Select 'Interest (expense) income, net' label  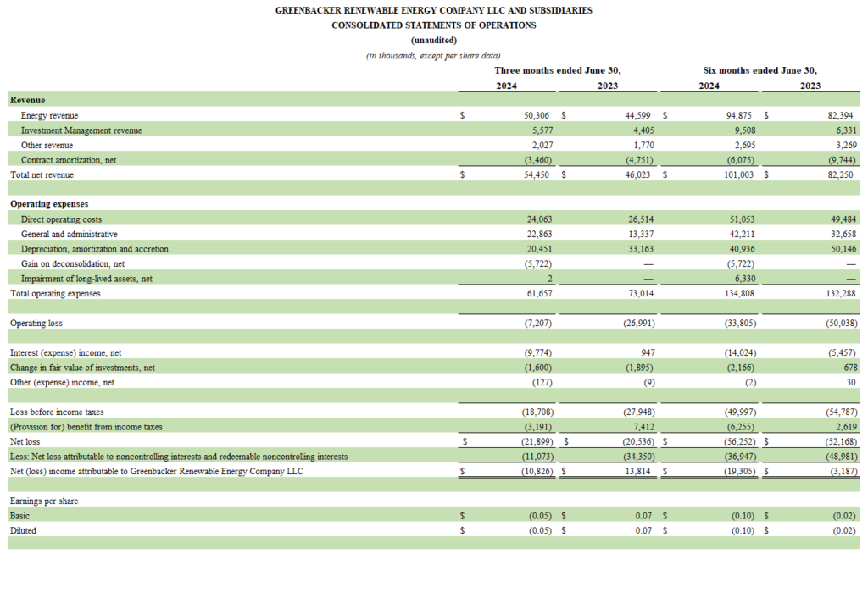(x=66, y=353)
